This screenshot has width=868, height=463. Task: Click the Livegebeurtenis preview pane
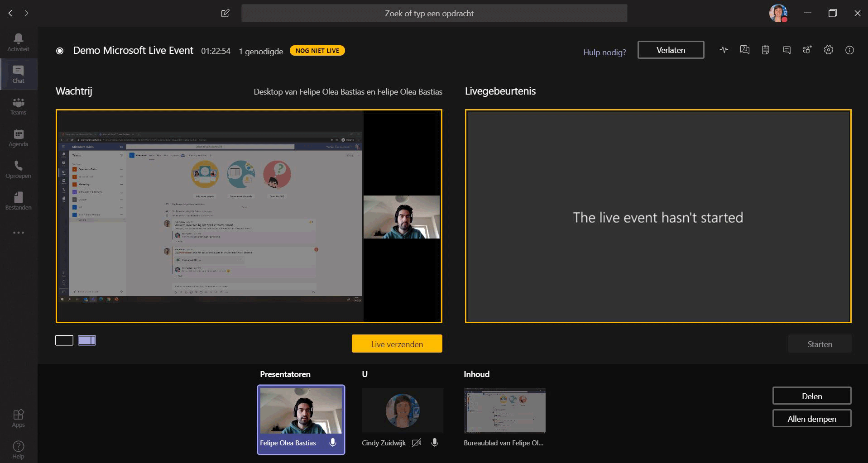(x=658, y=216)
